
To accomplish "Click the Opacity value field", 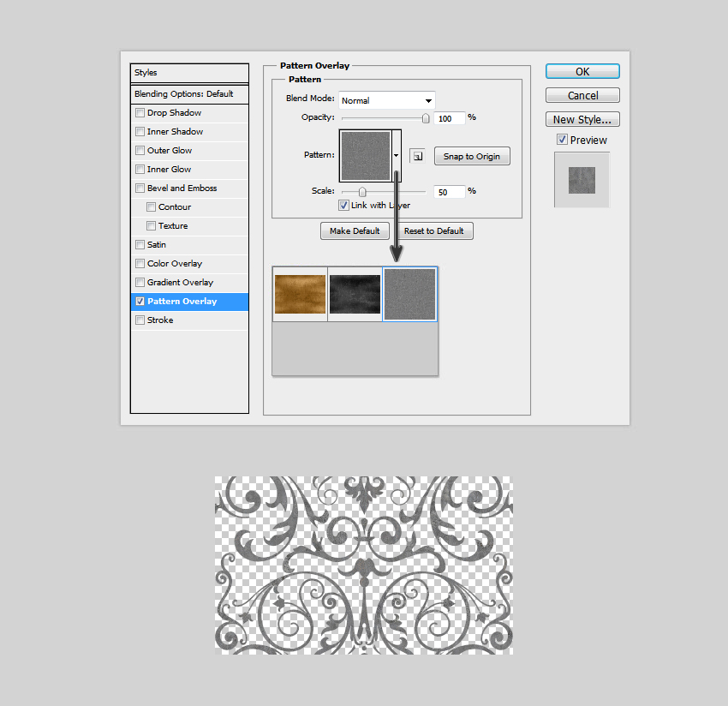I will (449, 118).
